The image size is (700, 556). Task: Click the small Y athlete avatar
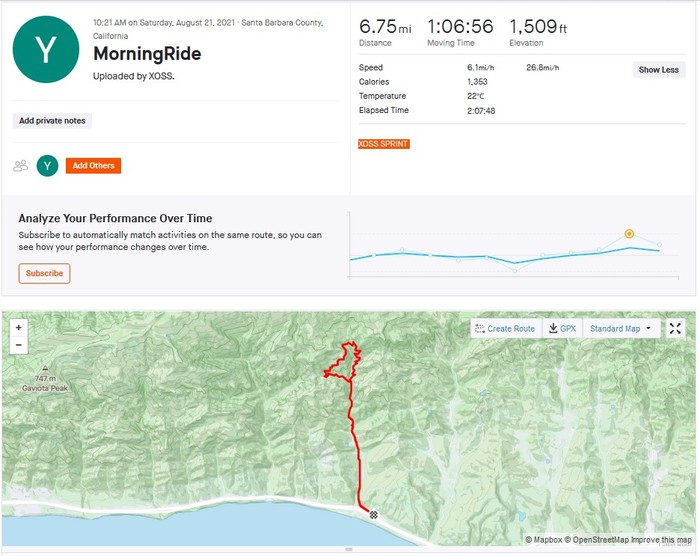click(x=47, y=166)
